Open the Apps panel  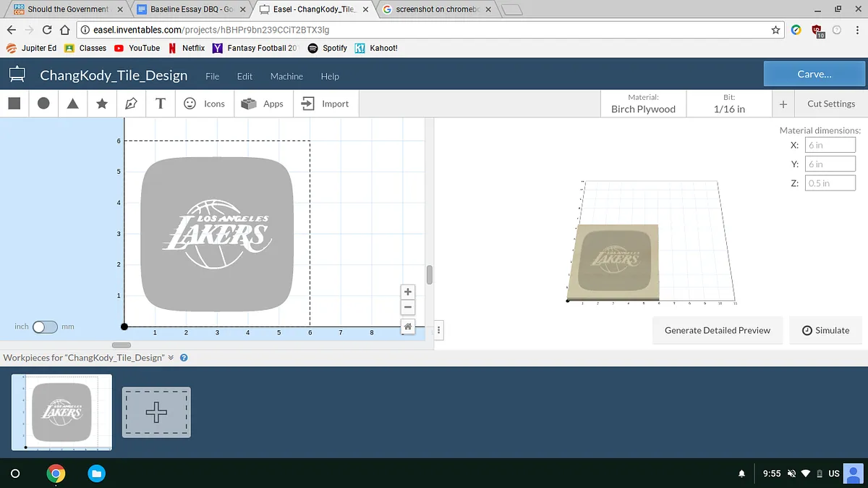click(263, 104)
